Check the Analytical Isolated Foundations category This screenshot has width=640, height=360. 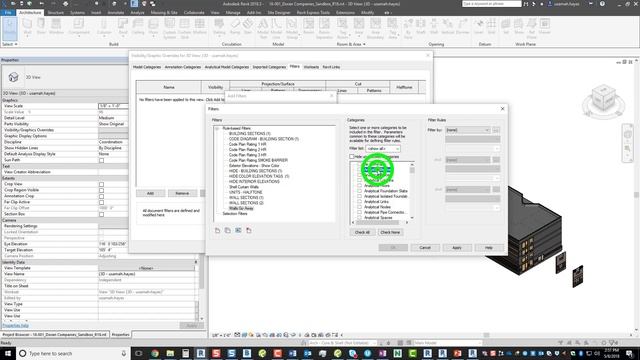[360, 196]
